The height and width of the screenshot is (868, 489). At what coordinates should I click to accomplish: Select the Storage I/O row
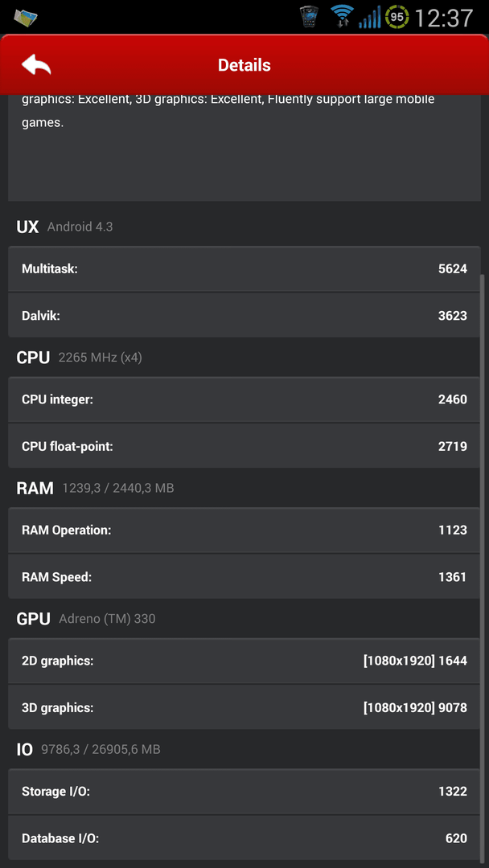pos(244,792)
